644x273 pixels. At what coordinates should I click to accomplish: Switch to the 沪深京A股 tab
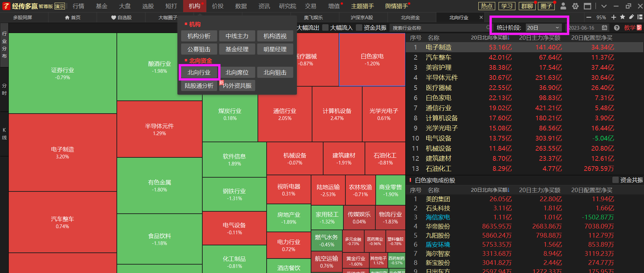pyautogui.click(x=362, y=18)
